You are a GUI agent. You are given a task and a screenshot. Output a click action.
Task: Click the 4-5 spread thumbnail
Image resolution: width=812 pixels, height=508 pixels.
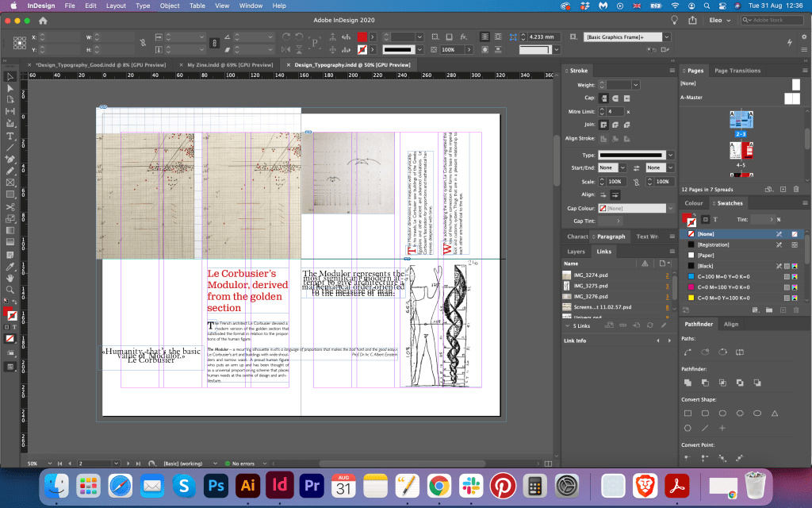(x=740, y=152)
